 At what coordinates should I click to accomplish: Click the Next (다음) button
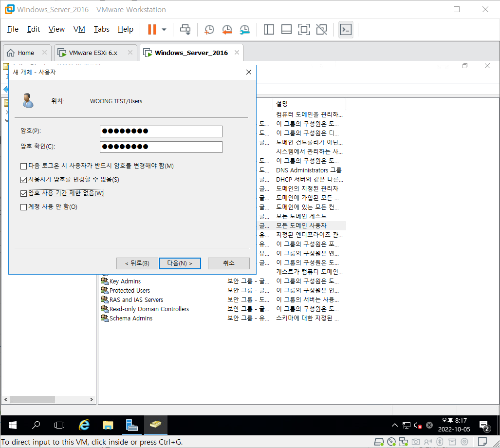click(x=180, y=263)
